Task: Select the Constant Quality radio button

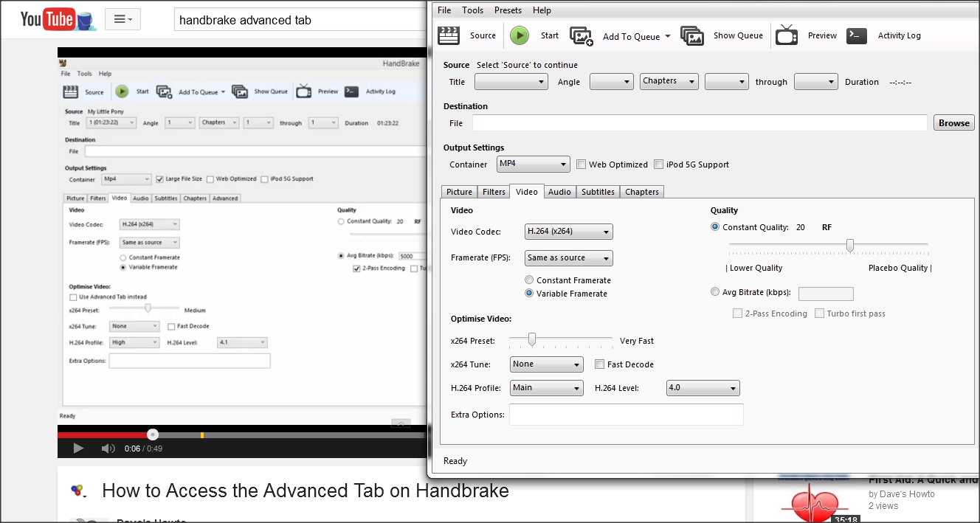Action: tap(715, 227)
